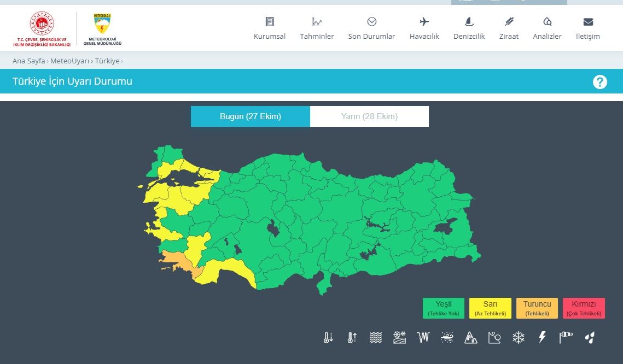Select the raindrops rain warning icon
The image size is (623, 364).
(590, 337)
